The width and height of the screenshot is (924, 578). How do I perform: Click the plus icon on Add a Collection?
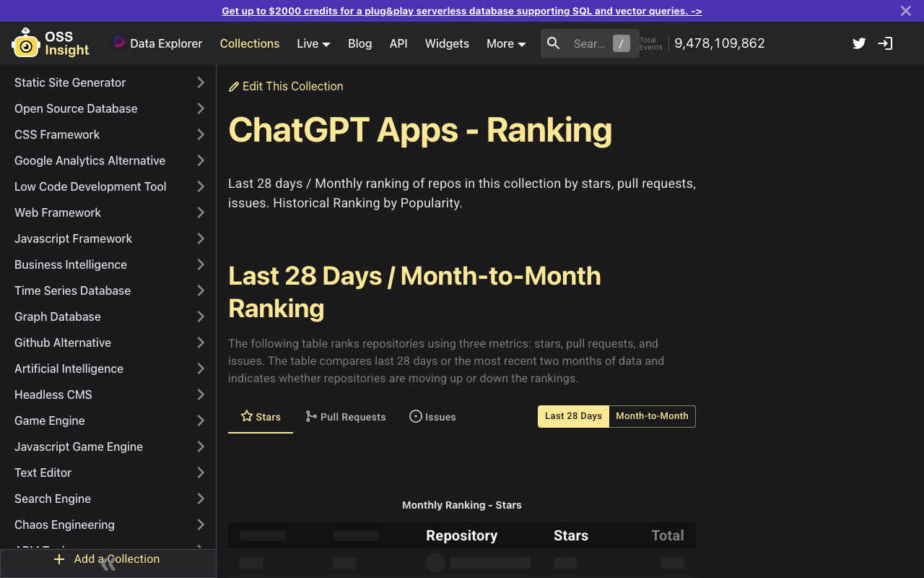59,559
